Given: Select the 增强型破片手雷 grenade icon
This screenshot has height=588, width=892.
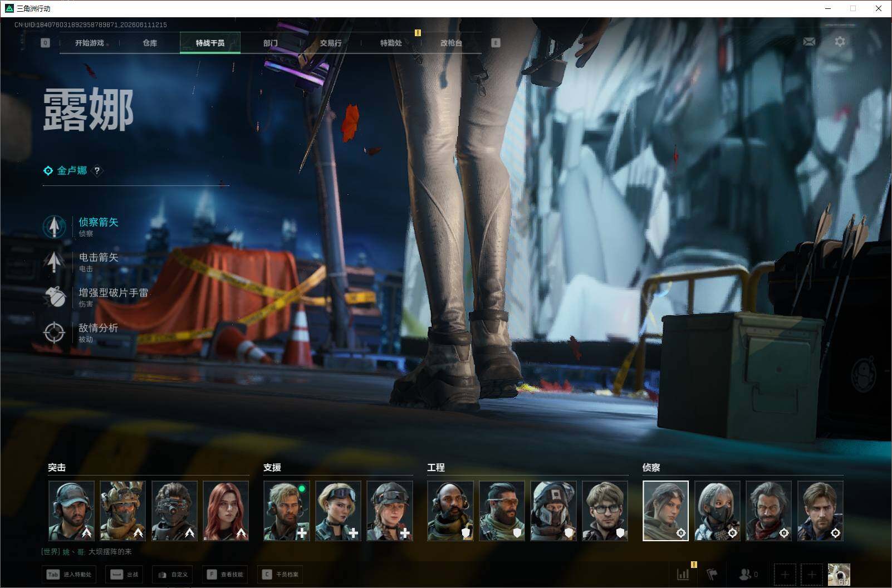Looking at the screenshot, I should click(54, 297).
